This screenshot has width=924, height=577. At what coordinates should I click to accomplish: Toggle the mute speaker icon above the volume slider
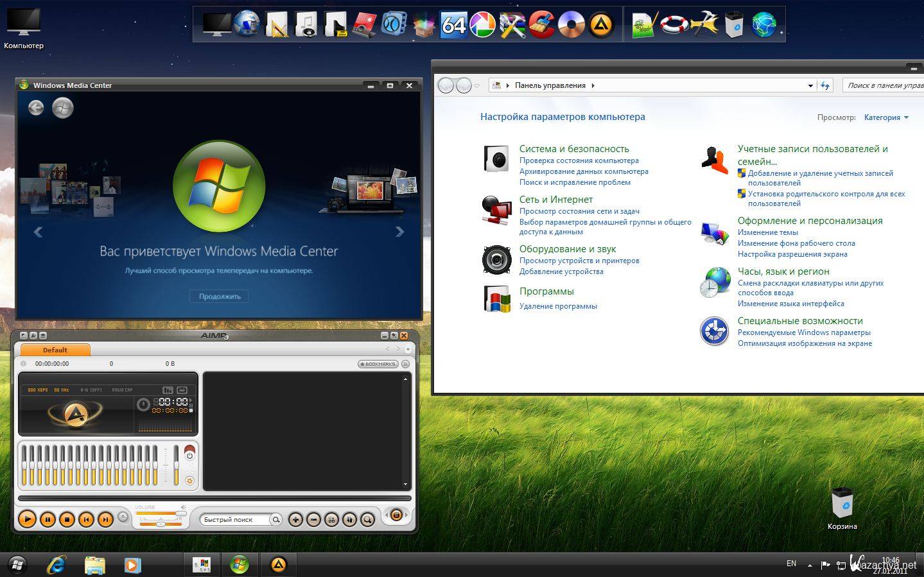point(183,507)
